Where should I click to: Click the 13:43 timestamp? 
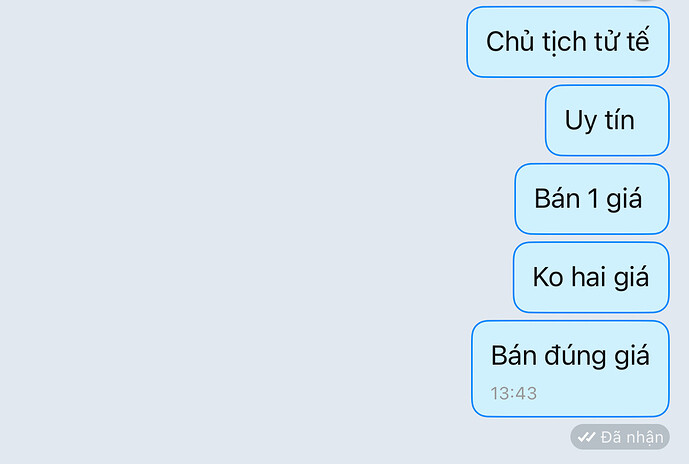click(x=514, y=393)
